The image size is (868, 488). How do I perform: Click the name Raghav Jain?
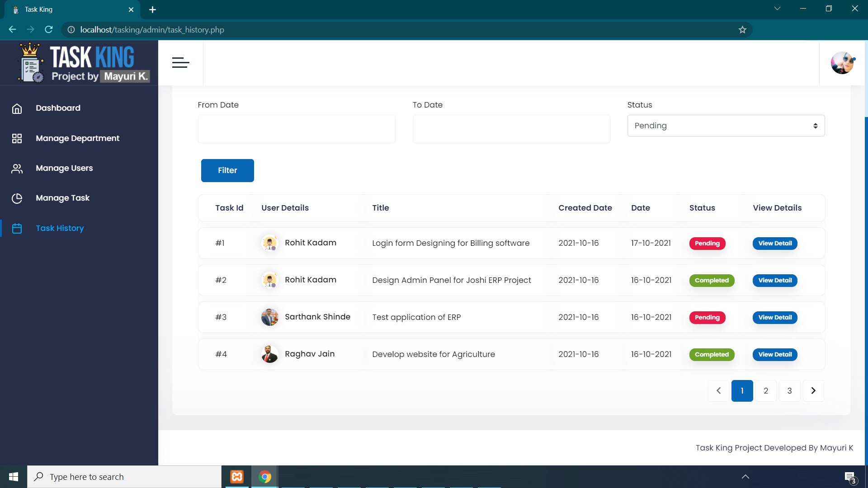click(310, 354)
